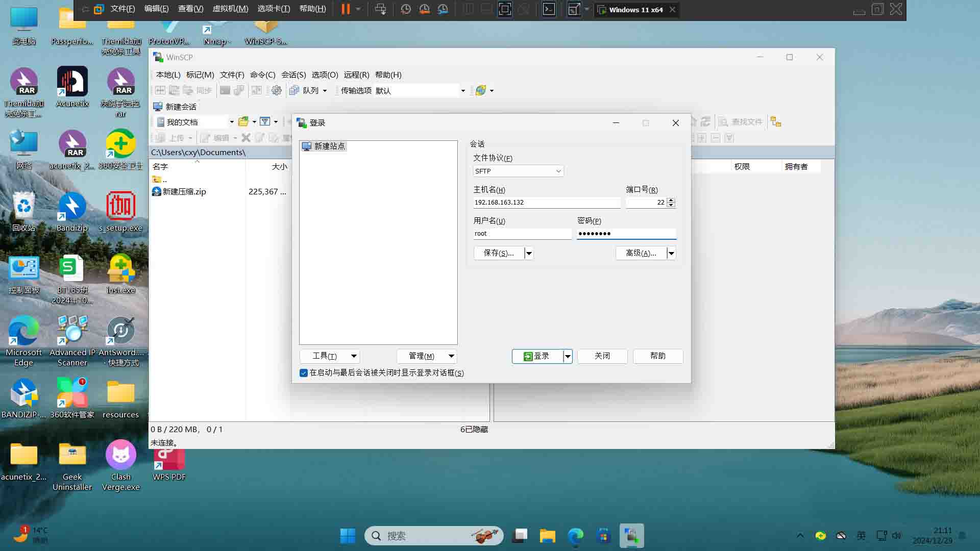Click WinSCP preferences gear icon

click(x=276, y=90)
